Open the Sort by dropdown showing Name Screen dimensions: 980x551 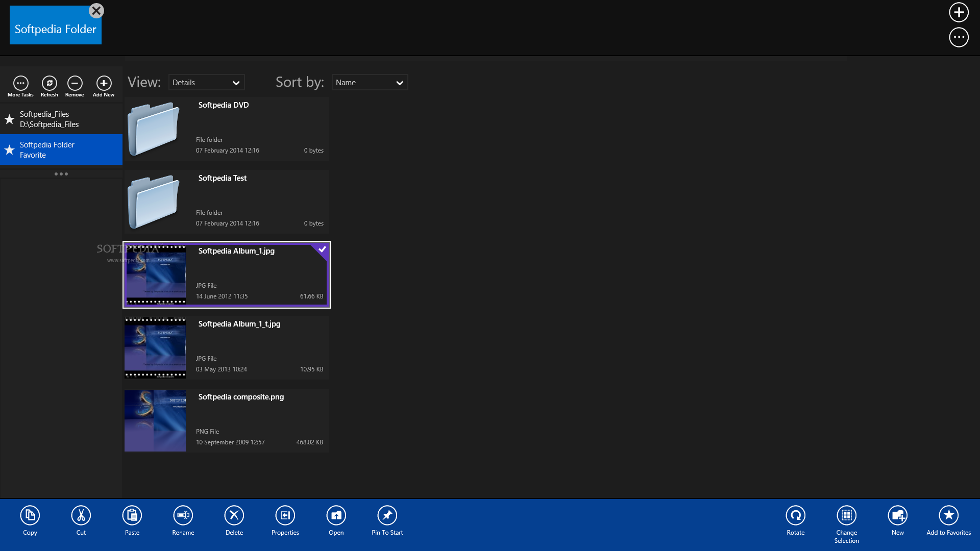pyautogui.click(x=370, y=83)
